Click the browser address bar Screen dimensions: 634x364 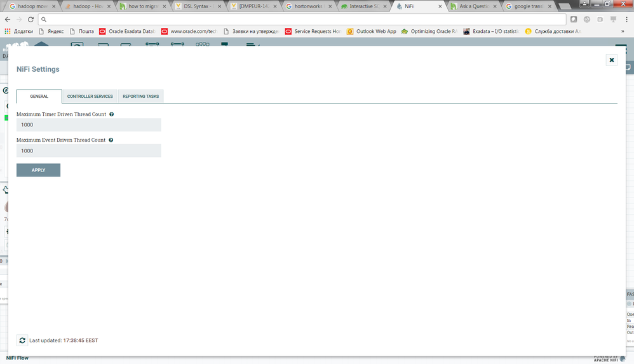point(302,20)
